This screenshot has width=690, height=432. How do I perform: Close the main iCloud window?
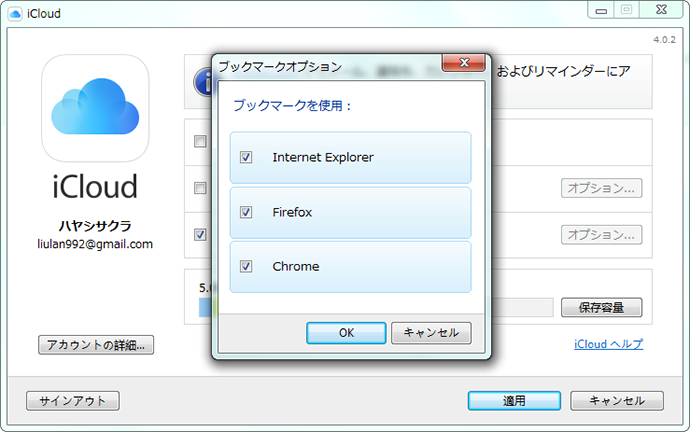coord(661,10)
